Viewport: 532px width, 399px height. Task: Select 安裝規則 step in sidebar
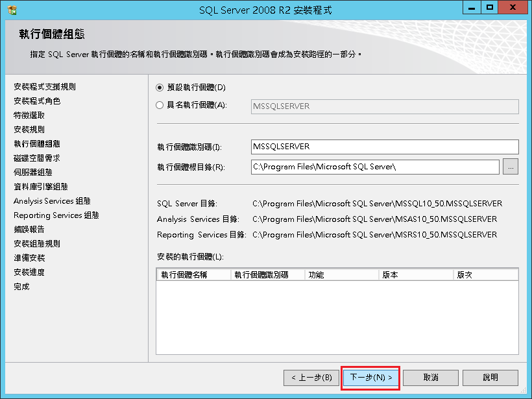click(29, 130)
